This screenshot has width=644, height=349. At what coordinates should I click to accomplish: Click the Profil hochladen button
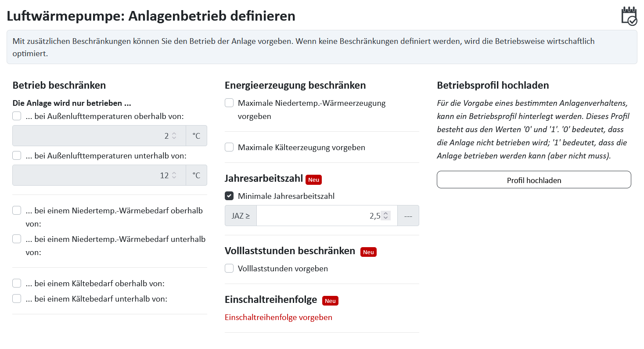534,180
